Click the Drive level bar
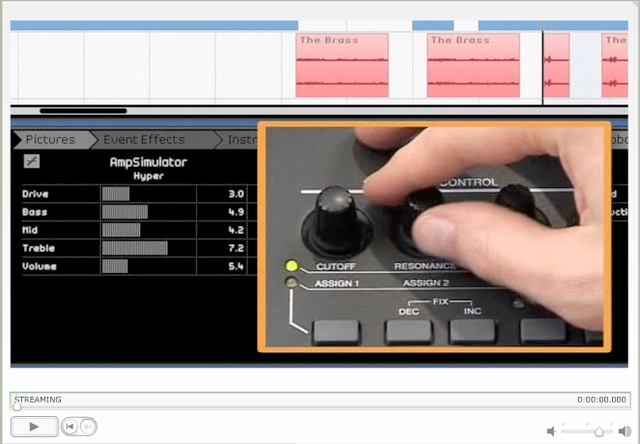Viewport: 640px width, 444px height. [116, 194]
